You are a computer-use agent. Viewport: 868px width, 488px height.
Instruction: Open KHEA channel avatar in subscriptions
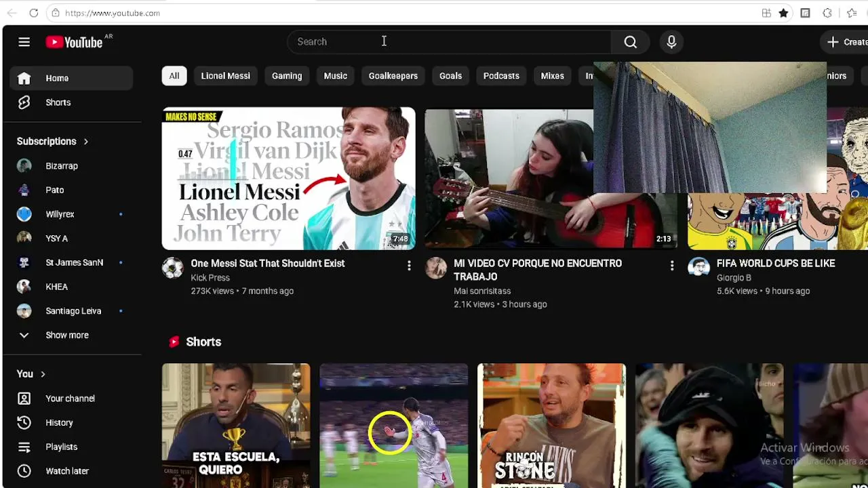tap(24, 287)
